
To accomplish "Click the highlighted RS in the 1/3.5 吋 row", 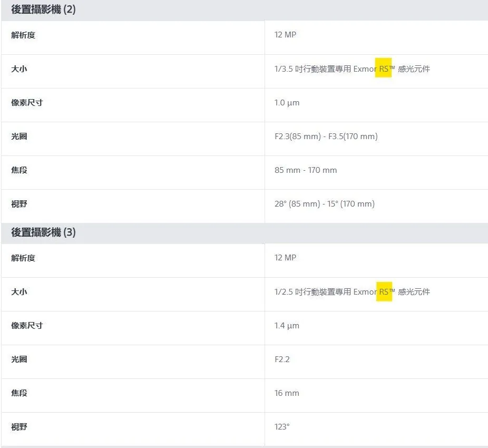I will 383,69.
